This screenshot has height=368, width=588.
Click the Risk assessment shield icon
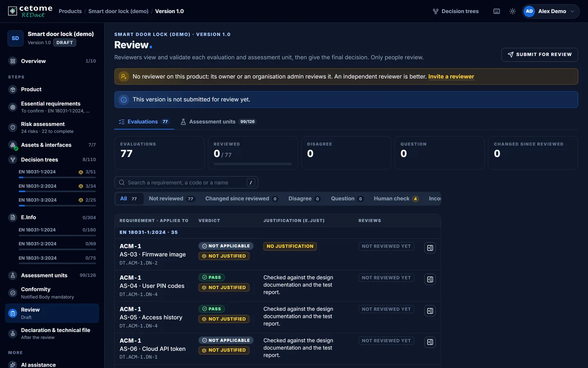click(13, 128)
